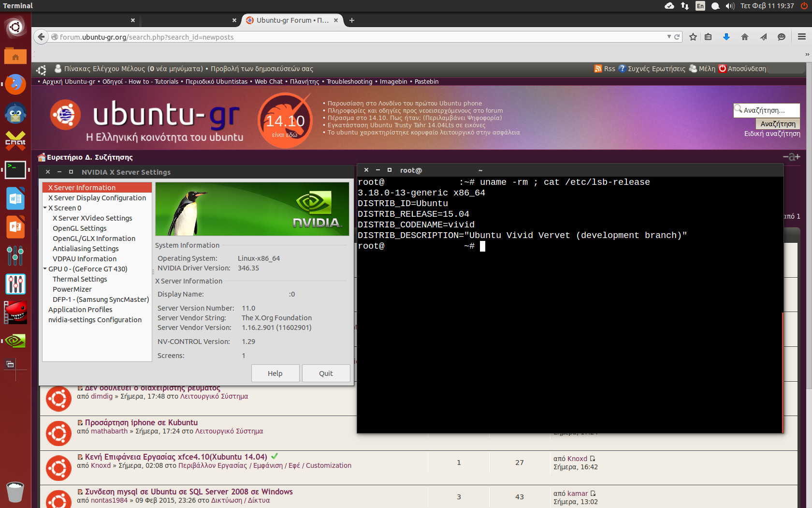Open topic Σύνδεση mysql σε Ubuntu
The height and width of the screenshot is (508, 812).
[189, 492]
